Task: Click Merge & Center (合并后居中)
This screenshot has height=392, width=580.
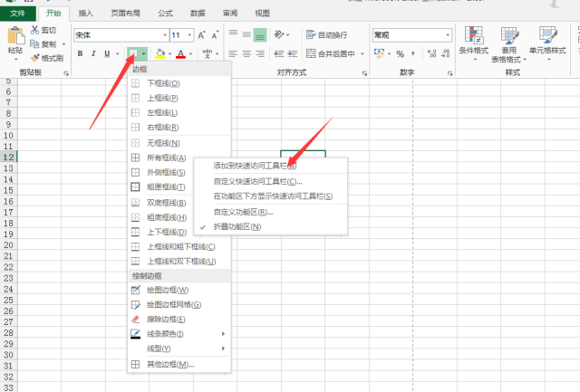Action: click(x=331, y=54)
